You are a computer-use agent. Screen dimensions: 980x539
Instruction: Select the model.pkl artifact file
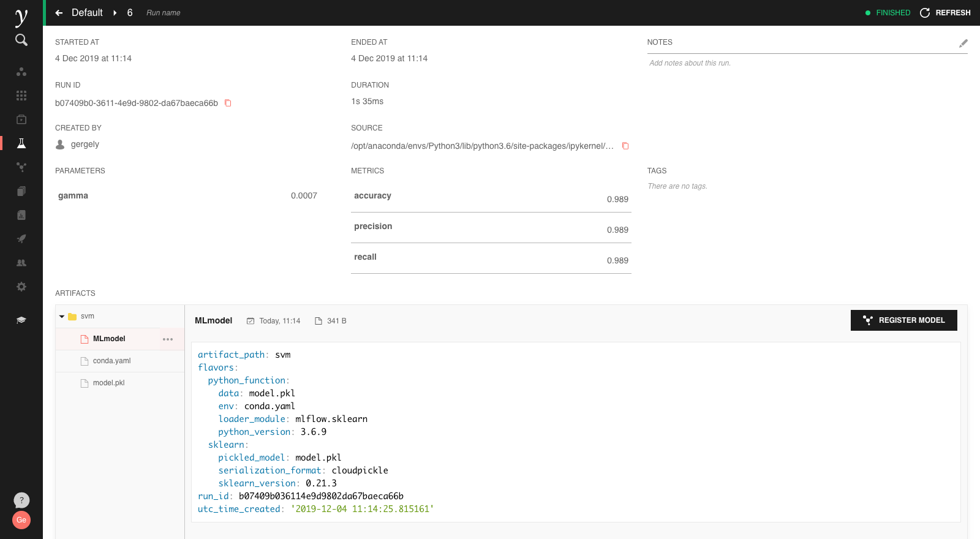click(x=108, y=383)
